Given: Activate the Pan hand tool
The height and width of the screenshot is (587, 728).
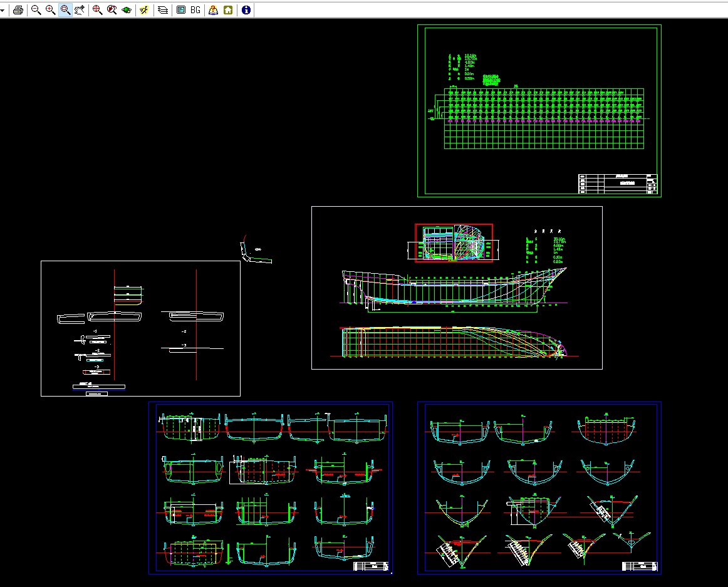Looking at the screenshot, I should pyautogui.click(x=80, y=10).
